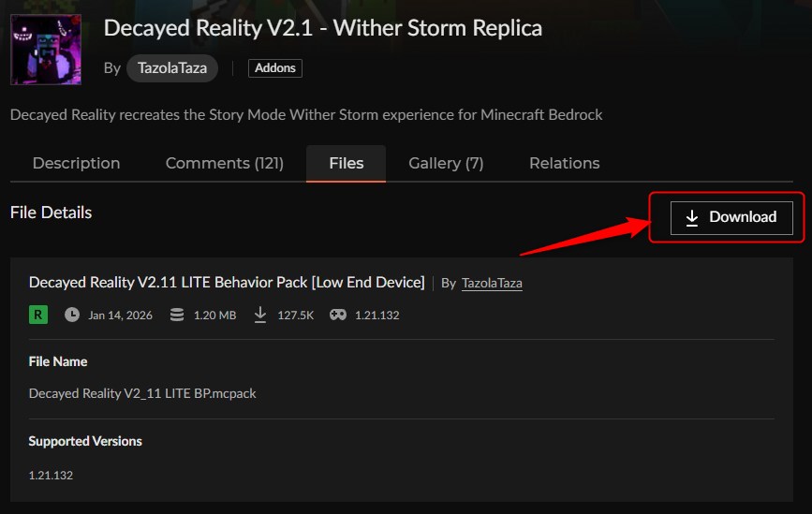Screen dimensions: 812x514
Task: Click the 1.20 MB file size text
Action: (x=214, y=316)
